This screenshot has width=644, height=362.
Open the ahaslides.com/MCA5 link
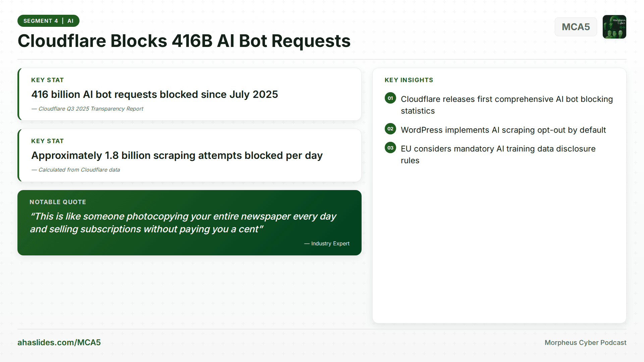pos(59,342)
